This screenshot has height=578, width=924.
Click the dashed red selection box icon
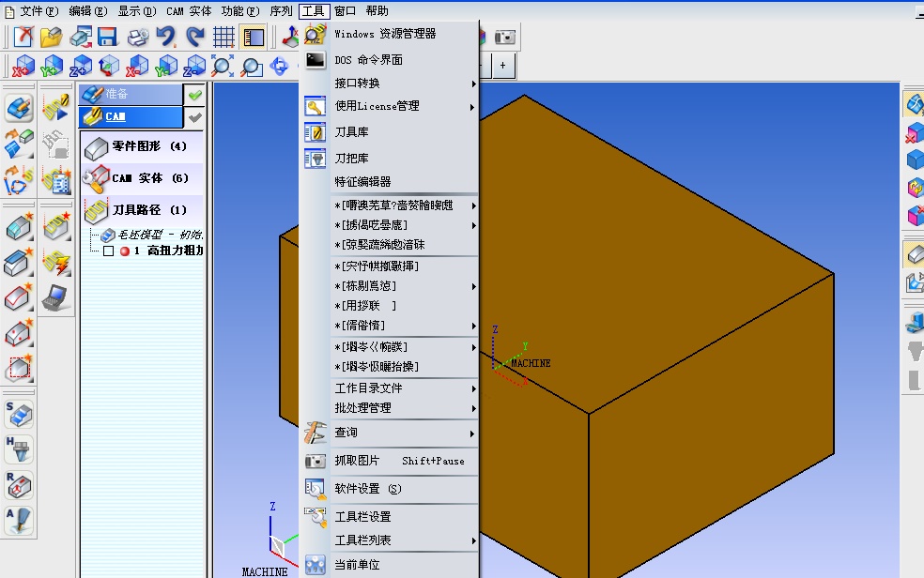pyautogui.click(x=20, y=368)
